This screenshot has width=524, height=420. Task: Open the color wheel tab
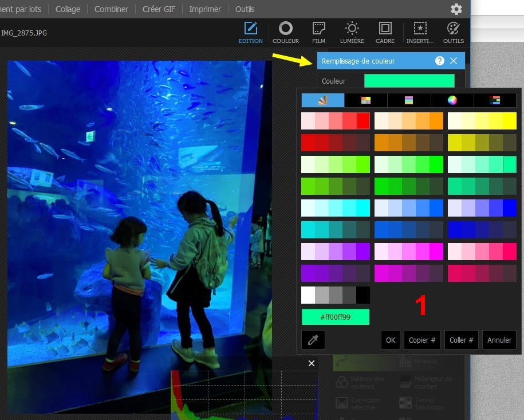452,100
